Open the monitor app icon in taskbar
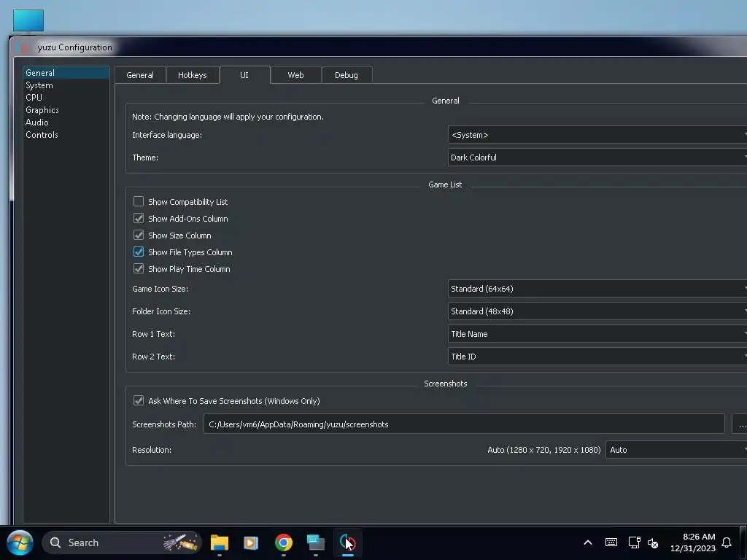 point(315,542)
